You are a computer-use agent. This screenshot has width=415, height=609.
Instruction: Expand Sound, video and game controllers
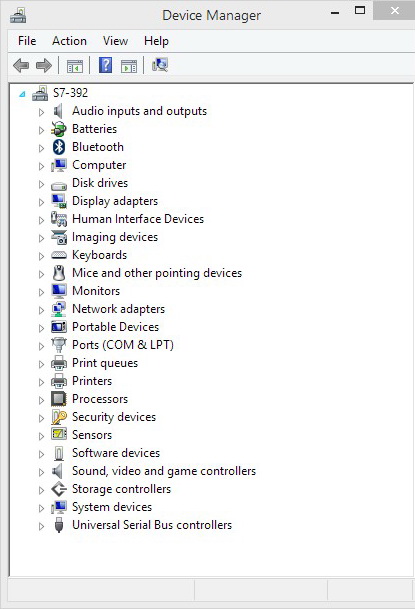click(41, 472)
